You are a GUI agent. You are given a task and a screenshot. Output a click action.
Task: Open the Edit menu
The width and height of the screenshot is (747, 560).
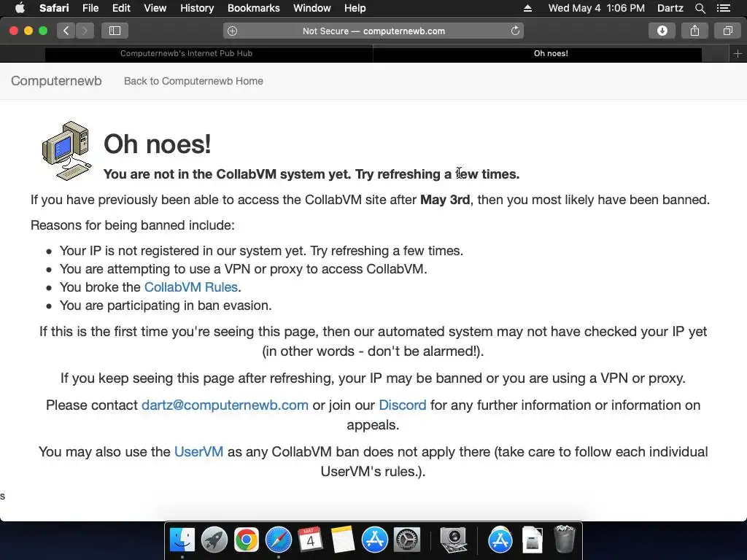click(121, 8)
